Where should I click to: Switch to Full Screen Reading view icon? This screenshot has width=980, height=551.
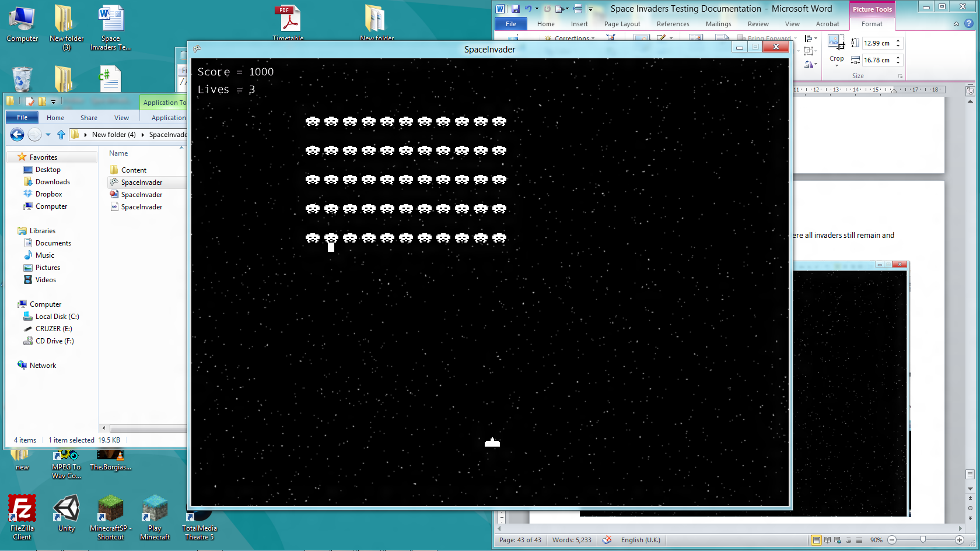[827, 540]
